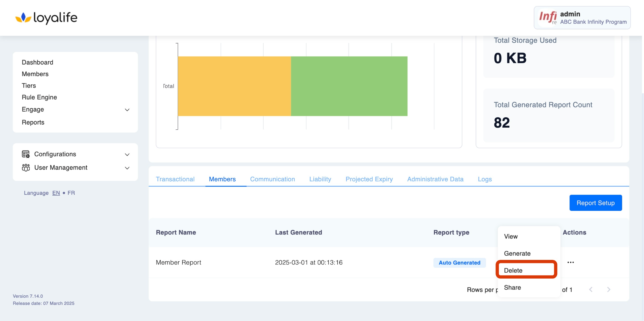Screen dimensions: 644x321
Task: Switch to the Transactional tab
Action: [175, 179]
